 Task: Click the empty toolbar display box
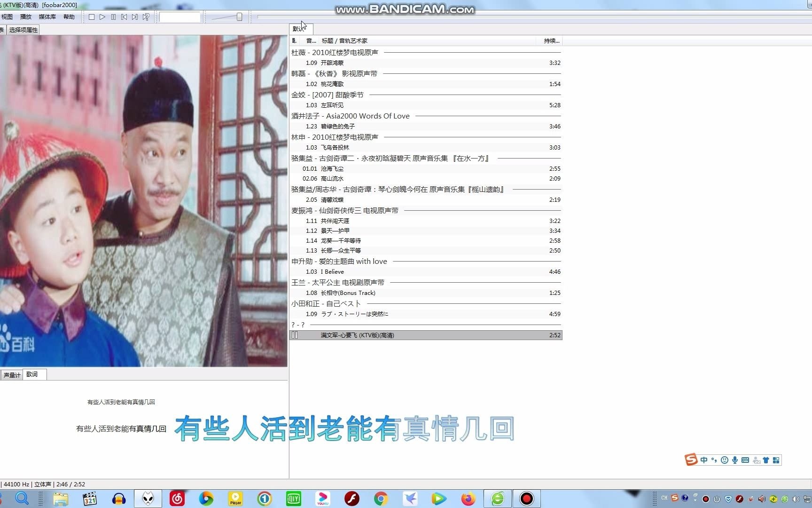[180, 17]
